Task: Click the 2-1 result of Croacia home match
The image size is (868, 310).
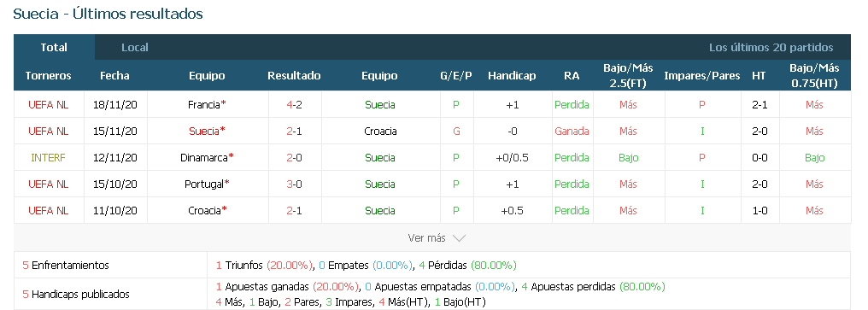Action: coord(294,211)
